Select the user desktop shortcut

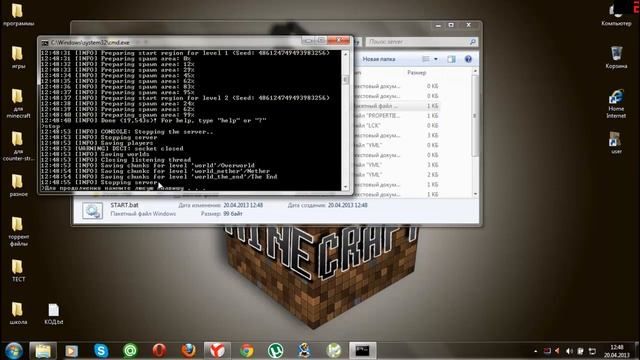(x=616, y=142)
